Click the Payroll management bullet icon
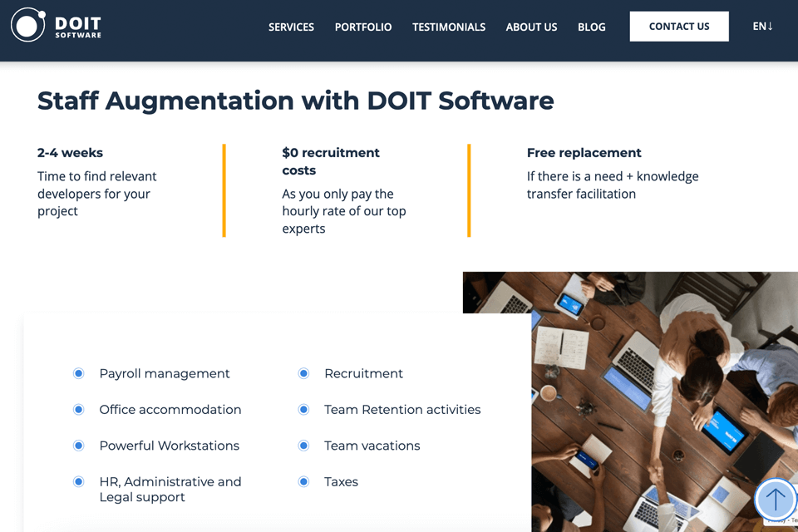 pos(78,374)
